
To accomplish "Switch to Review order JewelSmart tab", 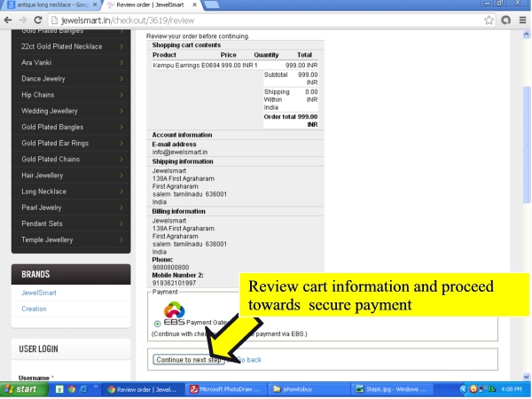I will coord(151,4).
